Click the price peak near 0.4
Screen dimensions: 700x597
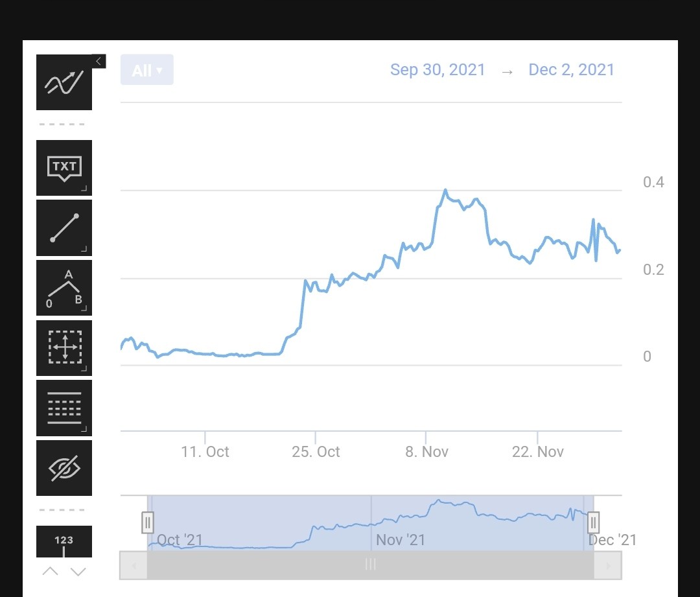pos(445,190)
